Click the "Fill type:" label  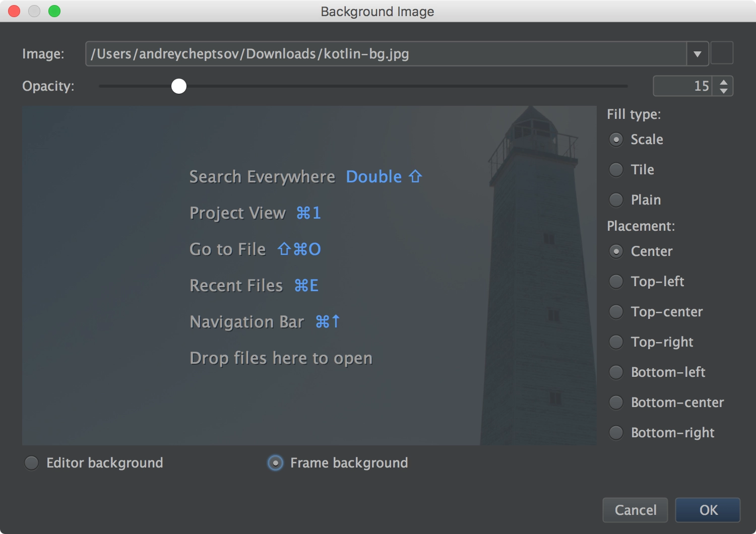[634, 114]
